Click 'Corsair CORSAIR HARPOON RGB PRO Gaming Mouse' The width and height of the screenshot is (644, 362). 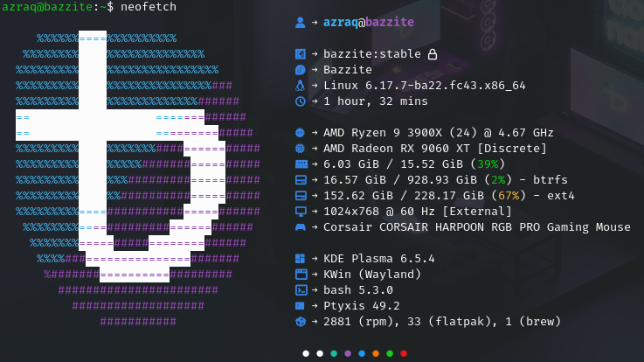point(477,227)
